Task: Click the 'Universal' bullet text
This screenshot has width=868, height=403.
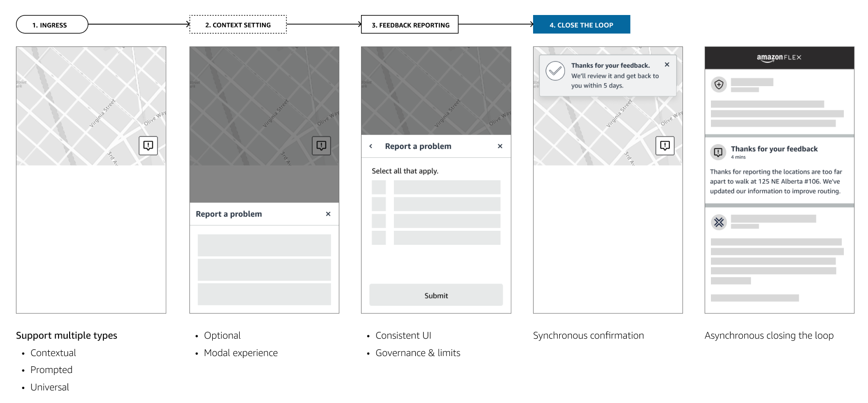Action: tap(50, 387)
